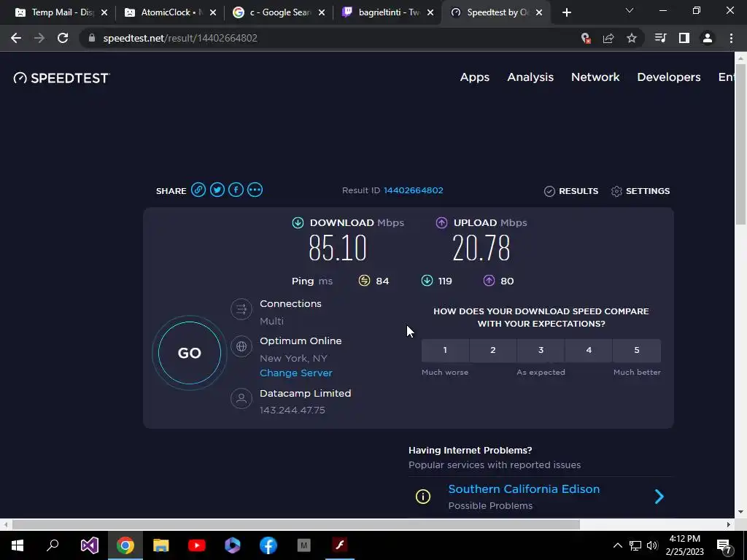
Task: Click the download ping icon beside 119
Action: (x=427, y=281)
